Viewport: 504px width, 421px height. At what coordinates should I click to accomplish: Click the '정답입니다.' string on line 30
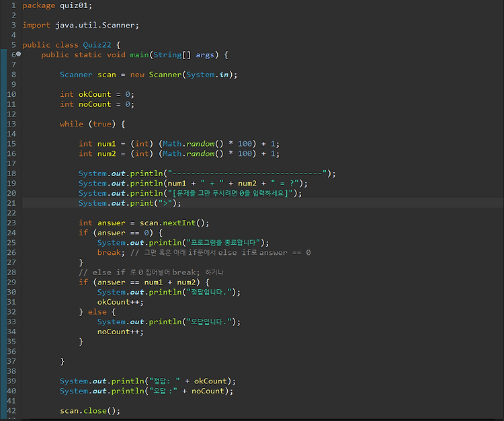pos(209,293)
